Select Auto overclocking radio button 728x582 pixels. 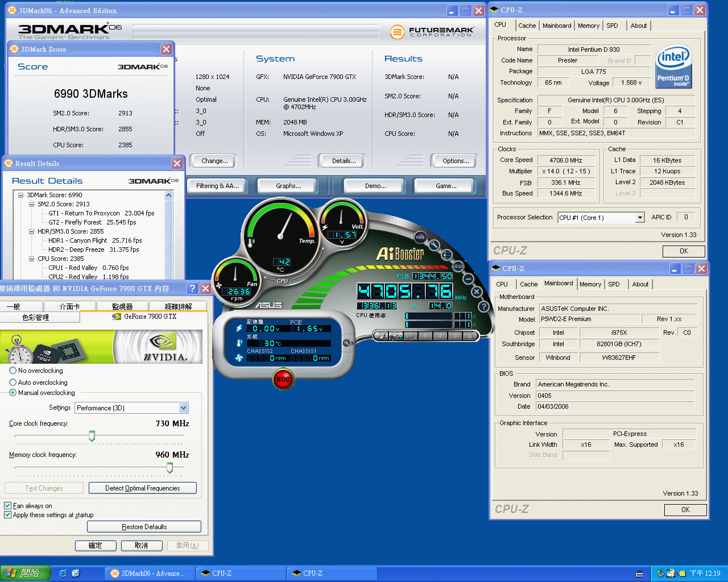coord(13,382)
